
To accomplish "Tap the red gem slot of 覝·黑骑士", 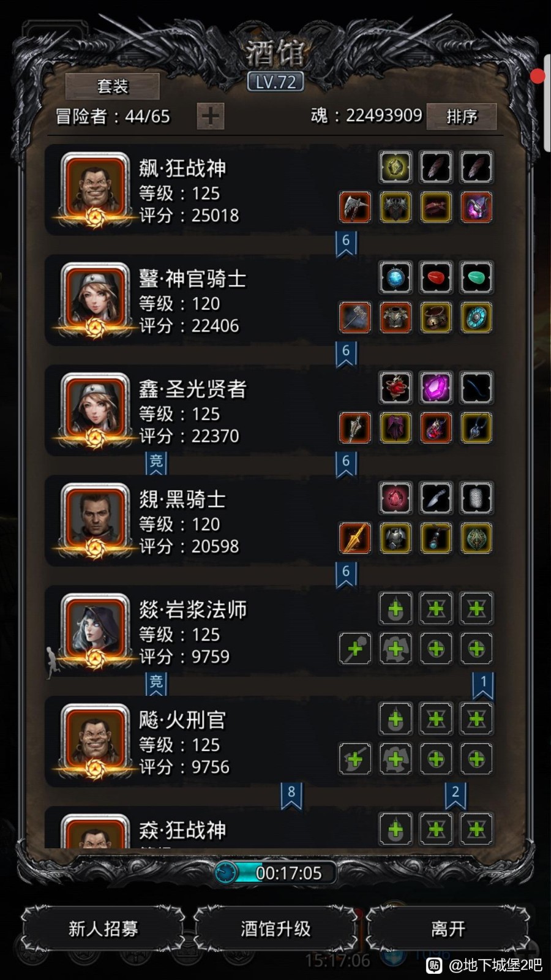I will [395, 498].
